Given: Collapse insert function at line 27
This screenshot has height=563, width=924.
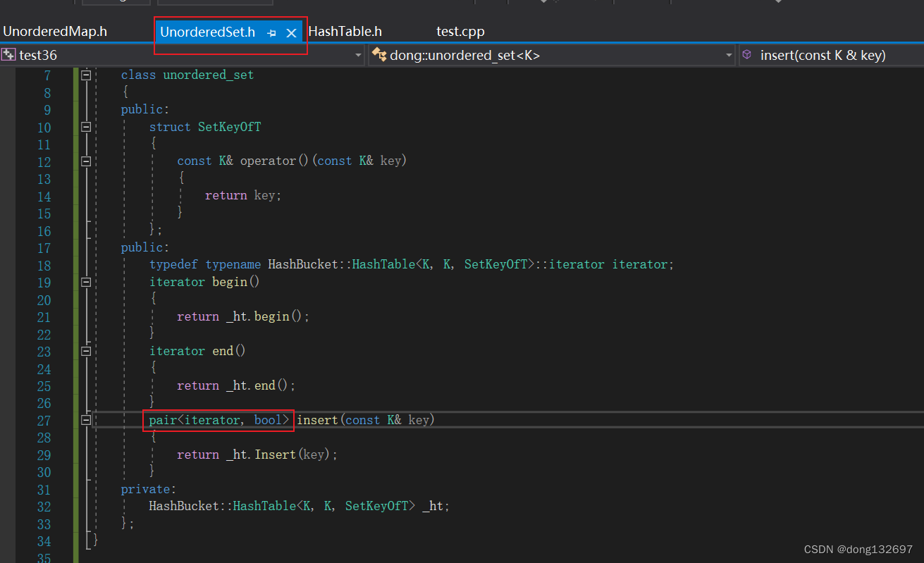Looking at the screenshot, I should click(86, 420).
